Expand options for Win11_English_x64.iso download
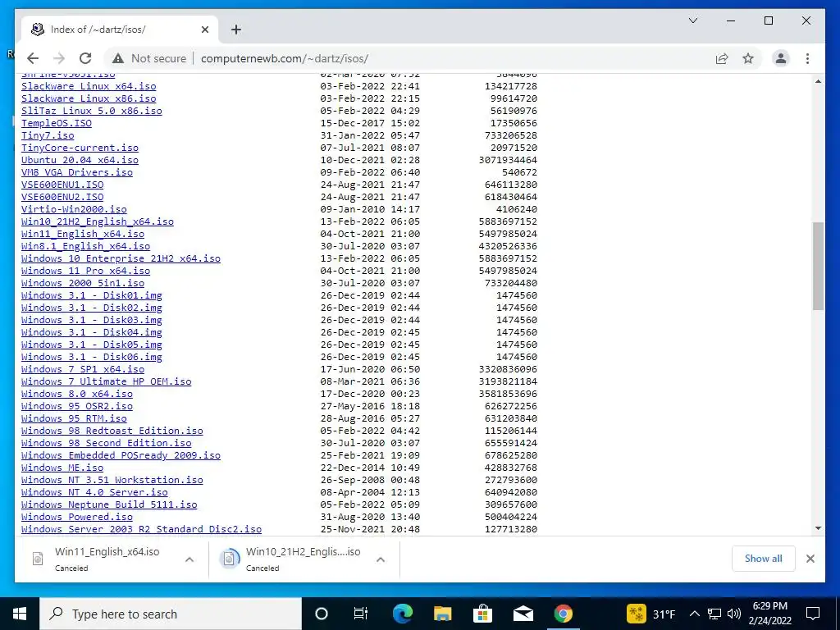Screen dimensions: 840x630 point(189,559)
